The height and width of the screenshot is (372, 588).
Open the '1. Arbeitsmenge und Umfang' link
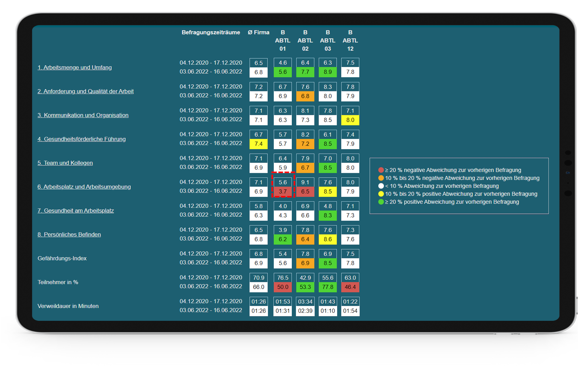75,67
